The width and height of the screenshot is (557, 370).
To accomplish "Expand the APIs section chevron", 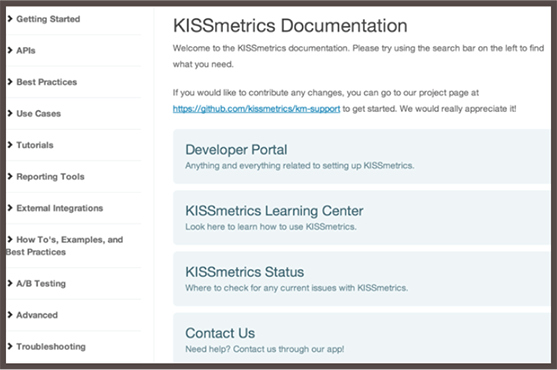I will click(x=10, y=50).
